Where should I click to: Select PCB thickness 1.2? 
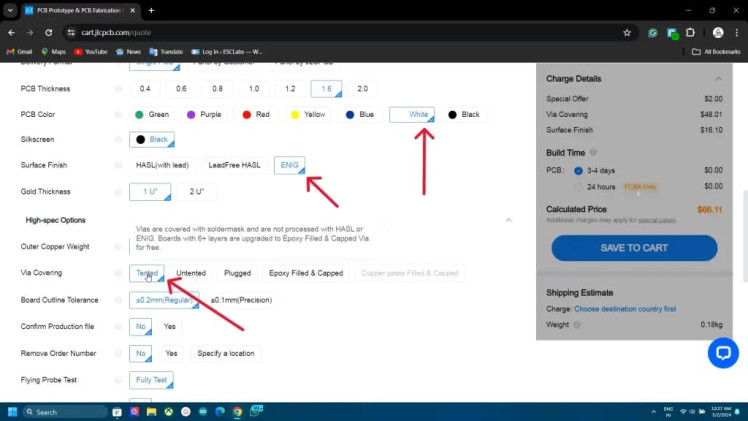tap(290, 89)
